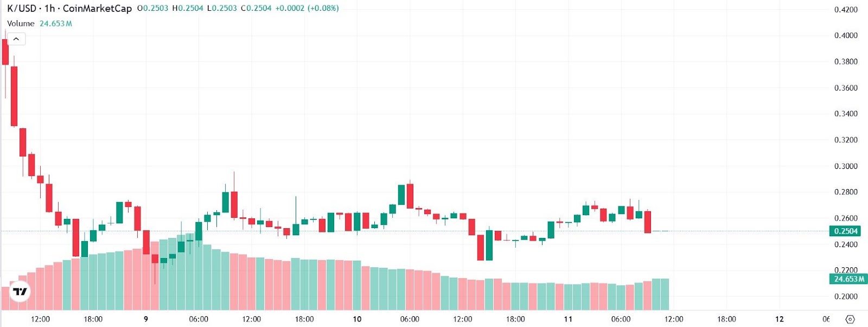This screenshot has height=327, width=868.
Task: Collapse the indicator legend chevron
Action: (x=16, y=39)
